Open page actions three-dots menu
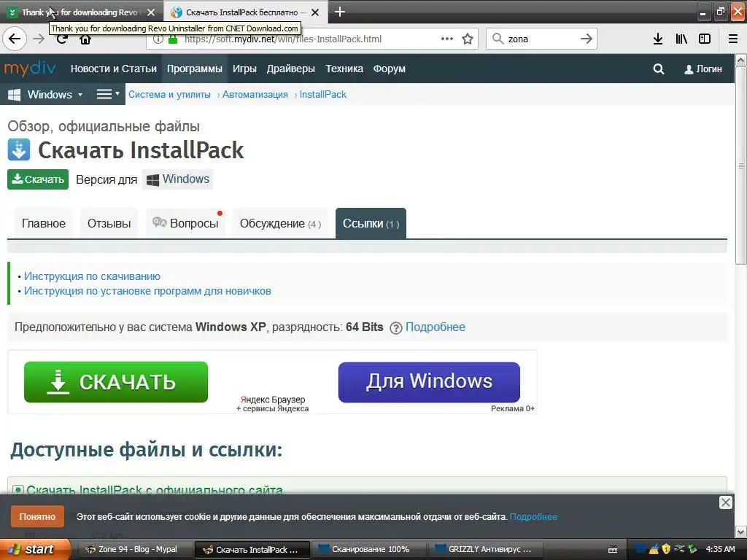Viewport: 747px width, 560px height. 447,39
